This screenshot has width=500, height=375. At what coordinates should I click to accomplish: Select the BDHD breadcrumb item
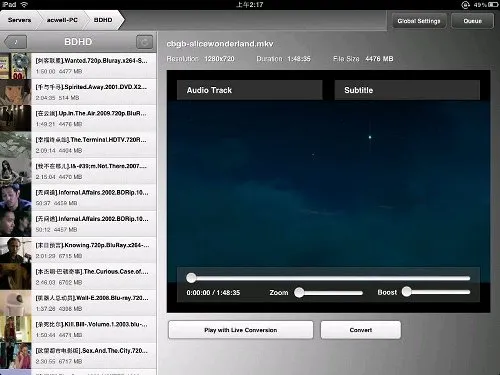pos(103,20)
